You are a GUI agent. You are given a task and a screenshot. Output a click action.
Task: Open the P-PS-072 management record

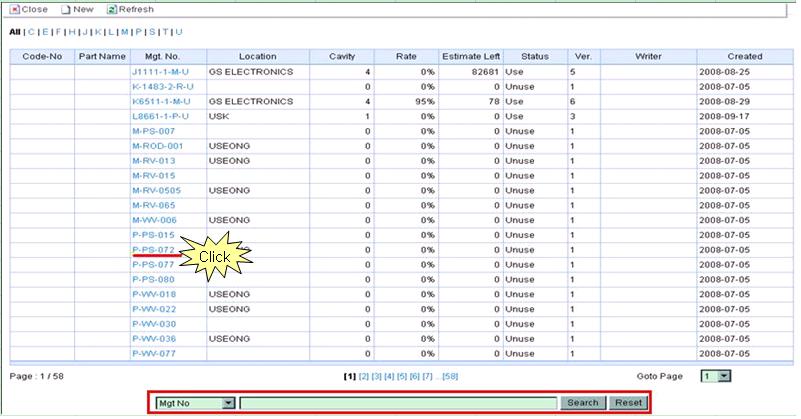tap(153, 249)
